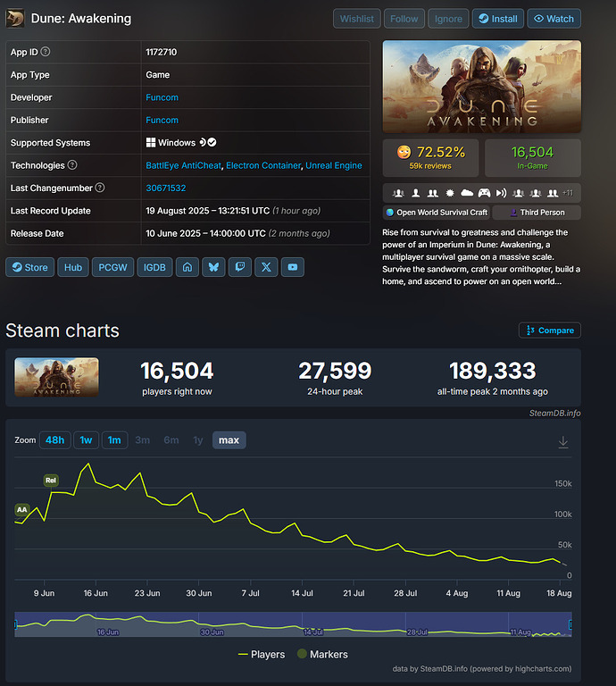Click the Ignore button
Screen dimensions: 616x686
448,19
